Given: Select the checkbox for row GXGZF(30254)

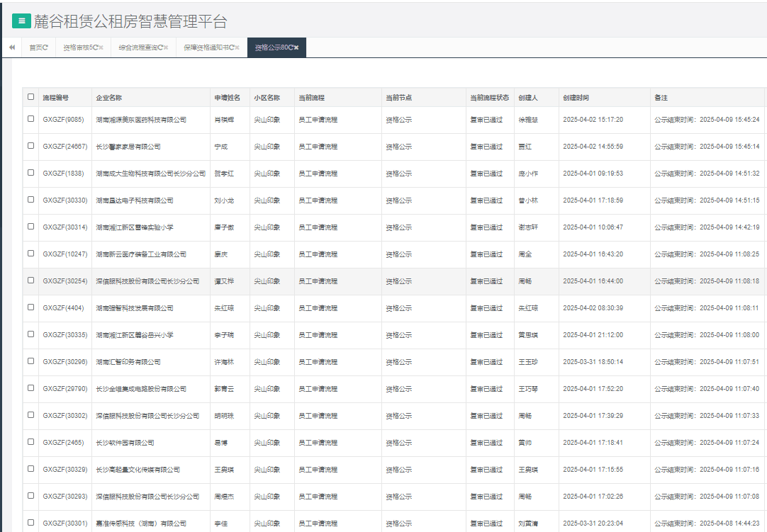Looking at the screenshot, I should (x=30, y=281).
